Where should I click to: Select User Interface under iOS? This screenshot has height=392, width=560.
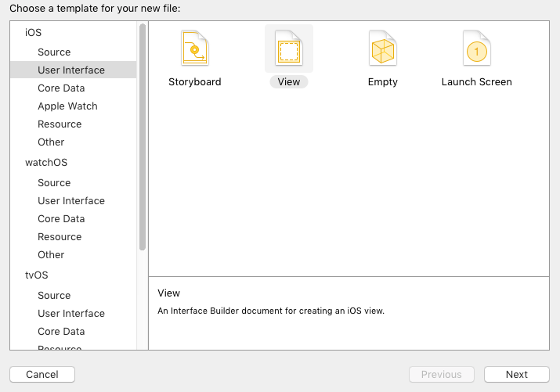click(x=71, y=70)
